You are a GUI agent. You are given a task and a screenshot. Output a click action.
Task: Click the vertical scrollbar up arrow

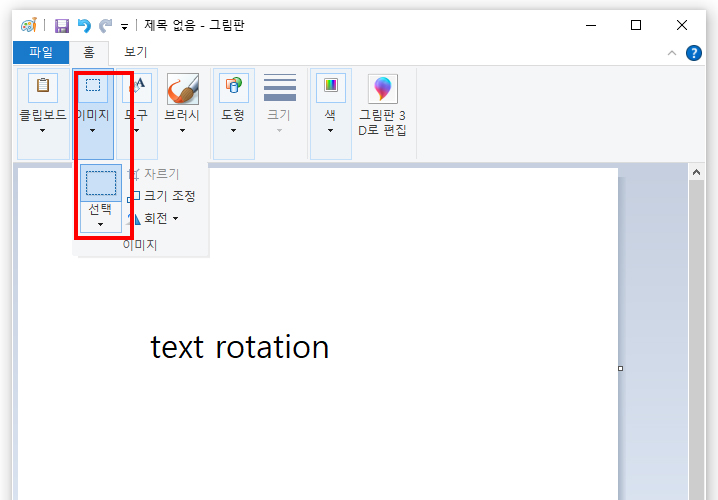point(696,173)
